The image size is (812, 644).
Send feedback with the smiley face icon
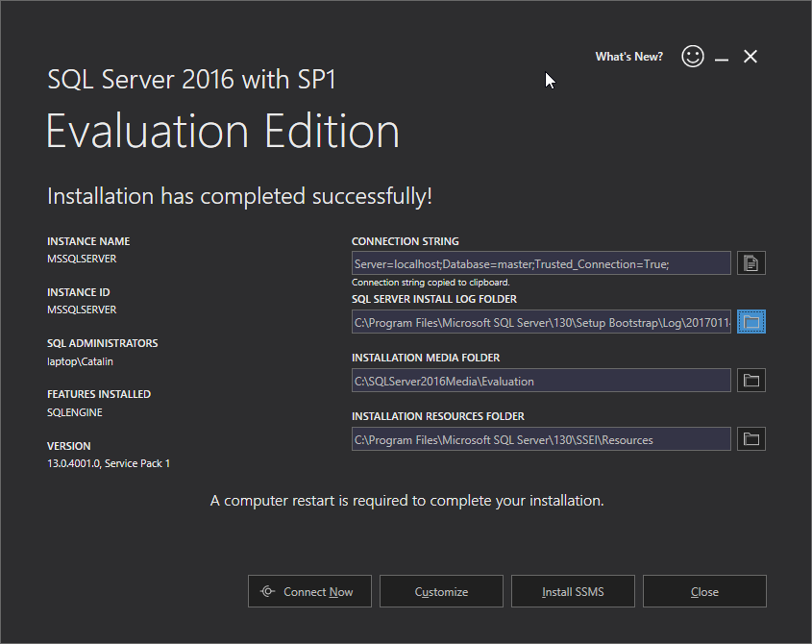tap(693, 56)
